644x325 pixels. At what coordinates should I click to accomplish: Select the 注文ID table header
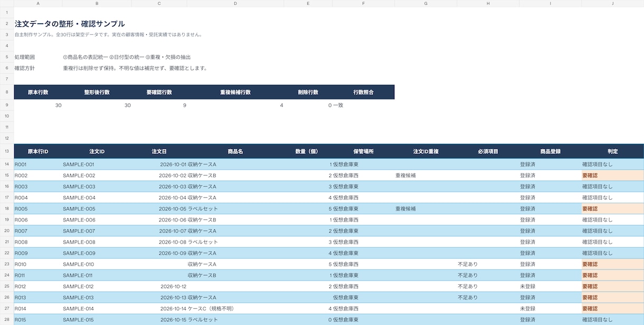97,151
